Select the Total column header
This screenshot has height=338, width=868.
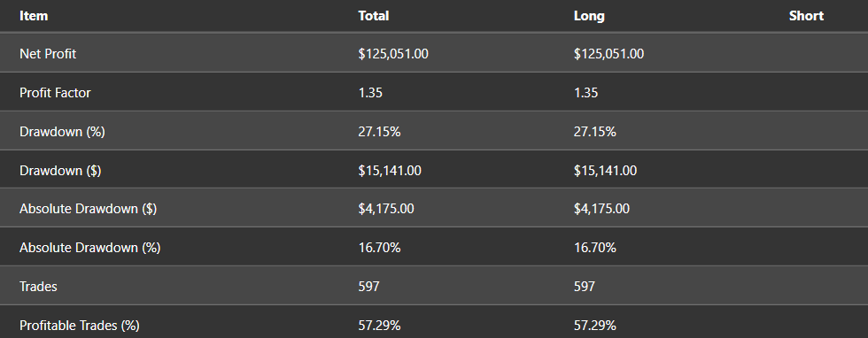point(374,16)
